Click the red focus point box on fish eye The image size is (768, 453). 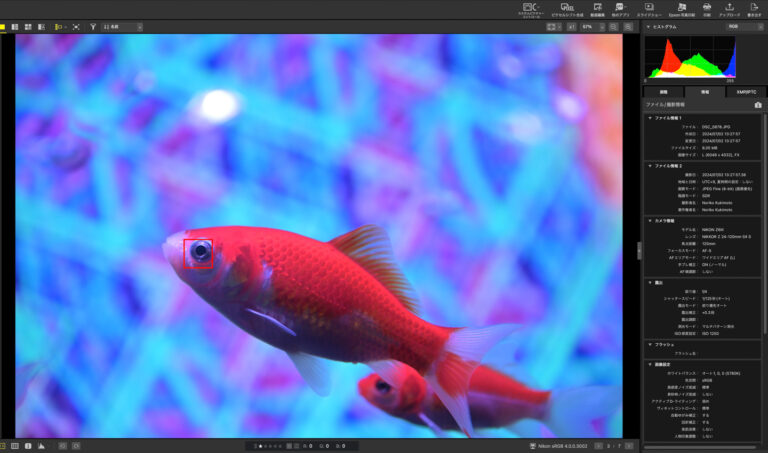199,252
